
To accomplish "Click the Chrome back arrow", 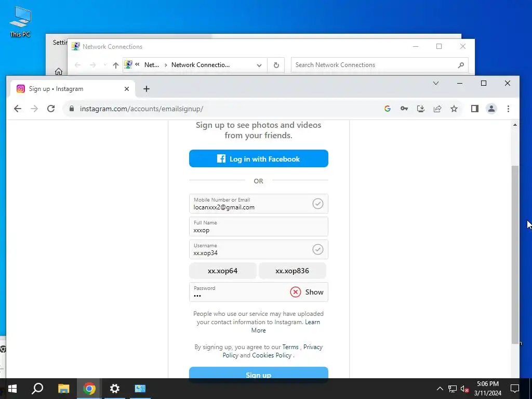I will point(18,109).
